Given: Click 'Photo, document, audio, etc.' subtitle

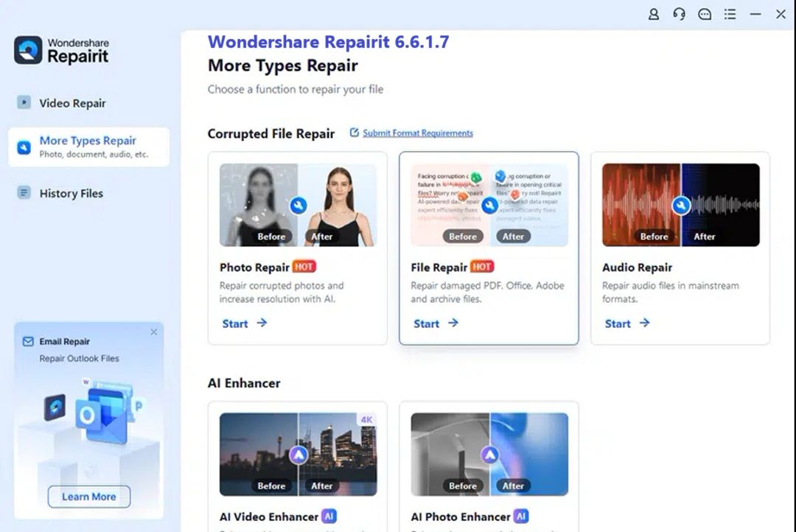Looking at the screenshot, I should [x=94, y=154].
